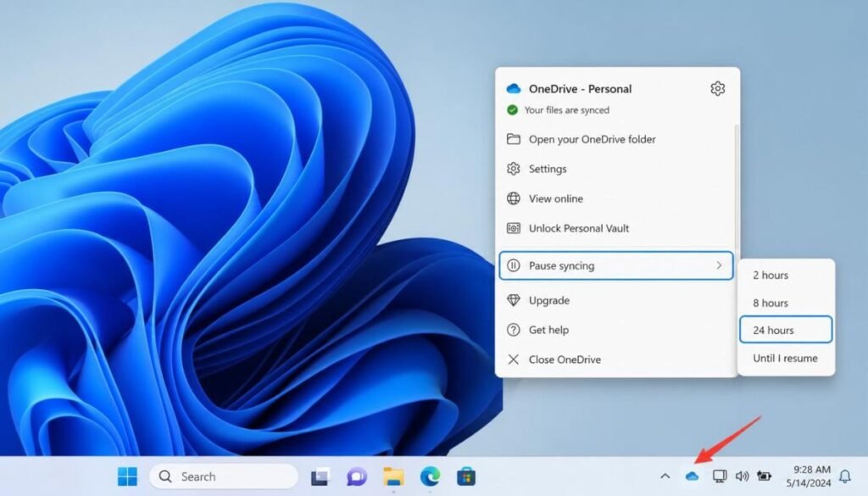Choose View online
Image resolution: width=868 pixels, height=496 pixels.
616,198
